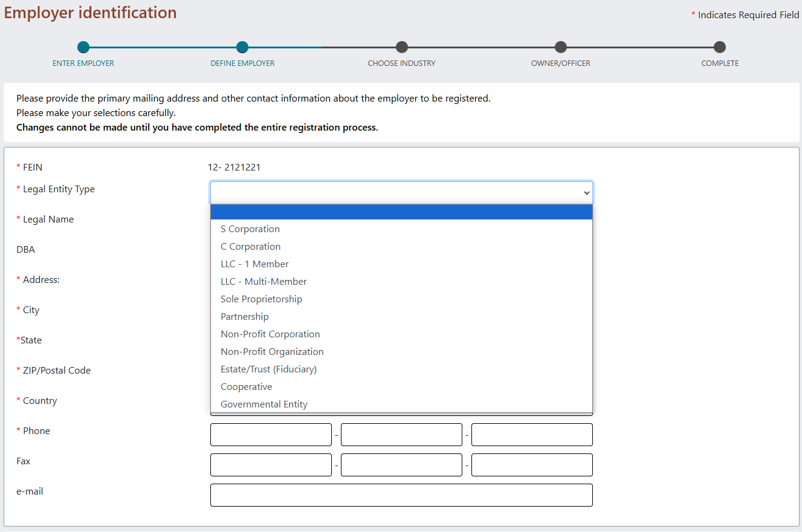Click the Choose Industry progress step
The height and width of the screenshot is (532, 802).
pos(401,47)
